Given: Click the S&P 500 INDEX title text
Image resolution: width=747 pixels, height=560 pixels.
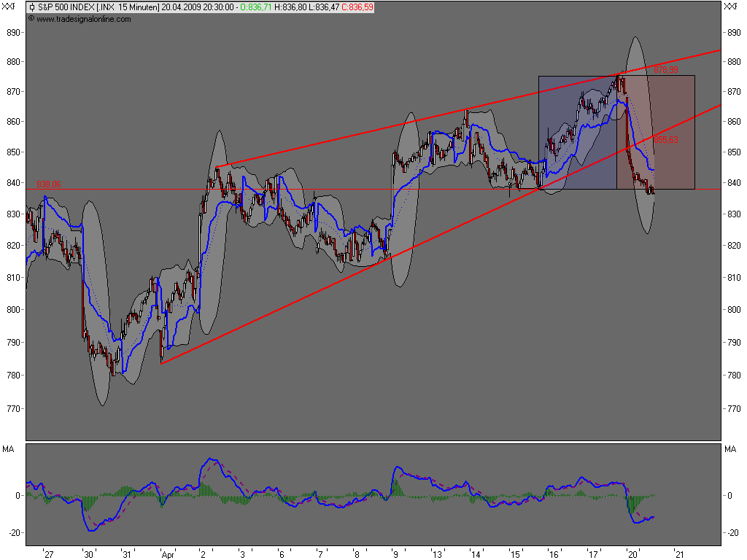Looking at the screenshot, I should 66,7.
